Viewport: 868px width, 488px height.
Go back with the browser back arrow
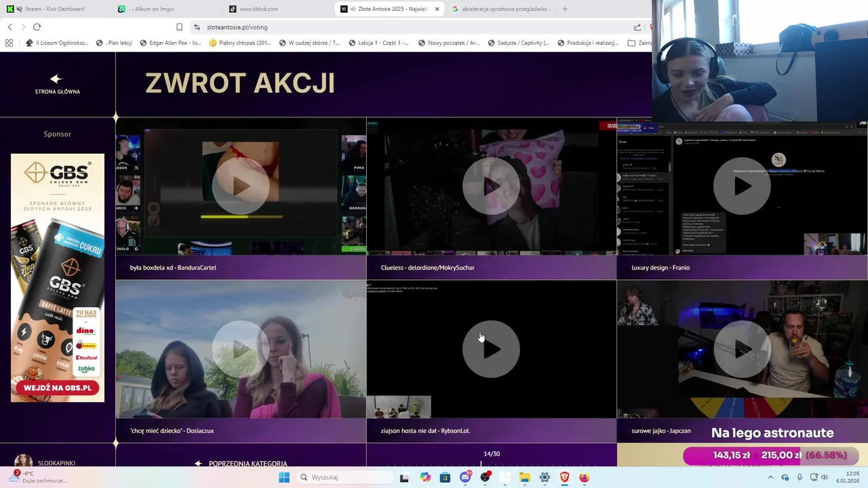pyautogui.click(x=9, y=27)
